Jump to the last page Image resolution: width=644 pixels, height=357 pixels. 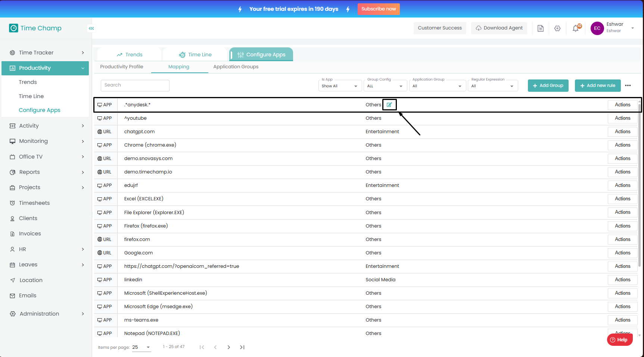[242, 347]
